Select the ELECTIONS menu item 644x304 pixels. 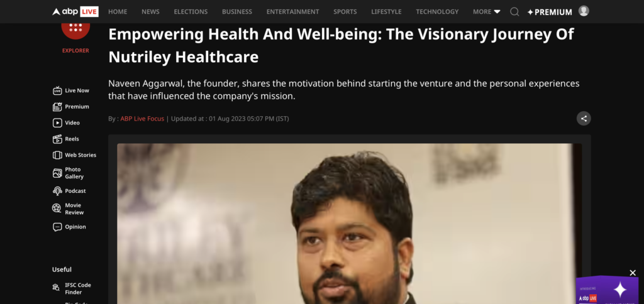pyautogui.click(x=191, y=12)
